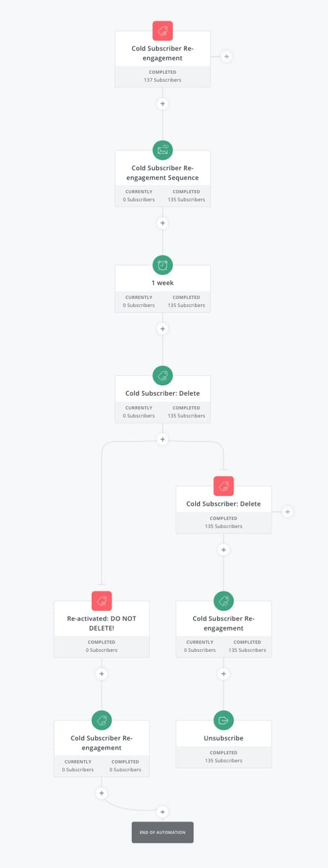The image size is (328, 868).
Task: Click the alarm clock icon on the 1 week delay
Action: click(x=162, y=265)
